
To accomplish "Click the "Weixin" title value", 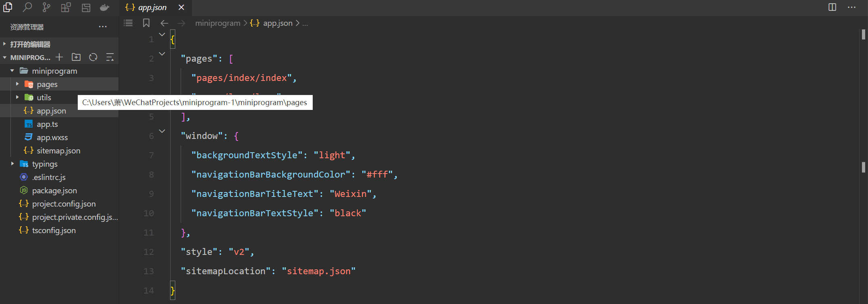I will tap(351, 194).
